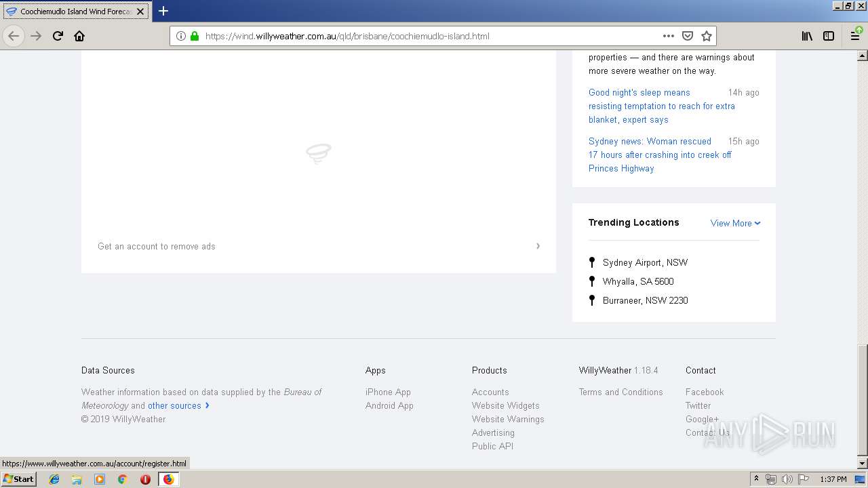Screen dimensions: 868x488
Task: Click the pin icon beside Burraneer
Action: click(x=592, y=300)
